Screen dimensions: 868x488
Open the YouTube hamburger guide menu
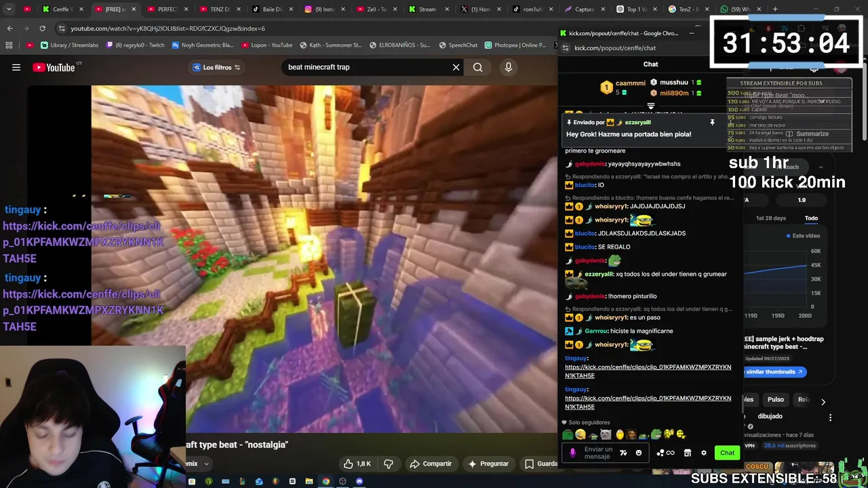(16, 67)
